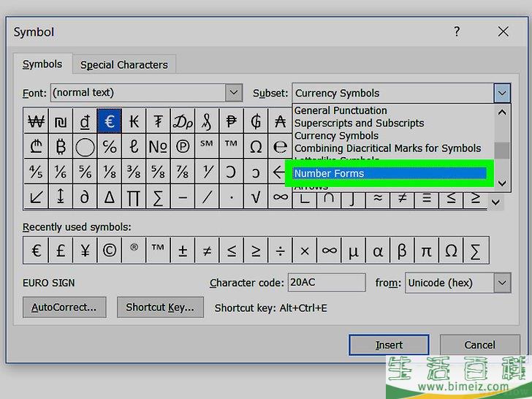Select the one-eighth fraction symbol

[110, 172]
